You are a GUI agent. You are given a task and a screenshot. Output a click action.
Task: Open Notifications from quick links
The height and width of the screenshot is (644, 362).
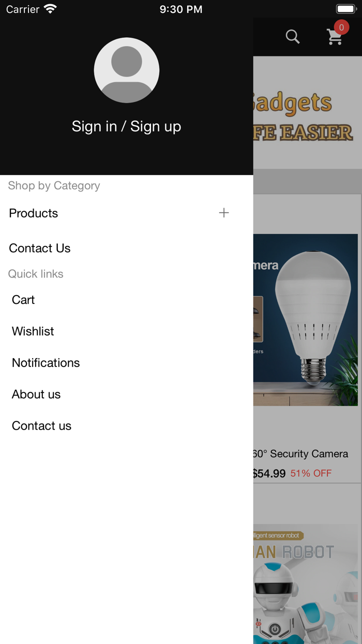pyautogui.click(x=46, y=363)
